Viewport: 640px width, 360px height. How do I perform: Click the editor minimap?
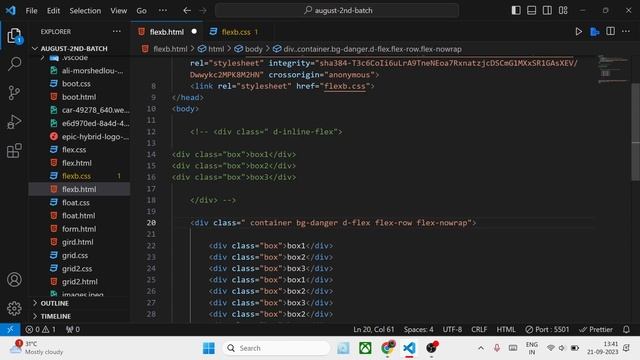(612, 69)
